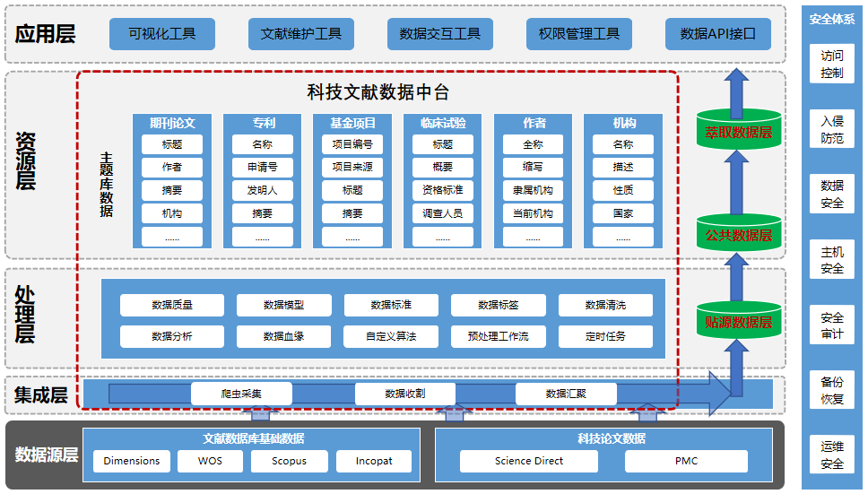The height and width of the screenshot is (494, 868).
Task: Open the 可视化工具 box
Action: point(161,34)
